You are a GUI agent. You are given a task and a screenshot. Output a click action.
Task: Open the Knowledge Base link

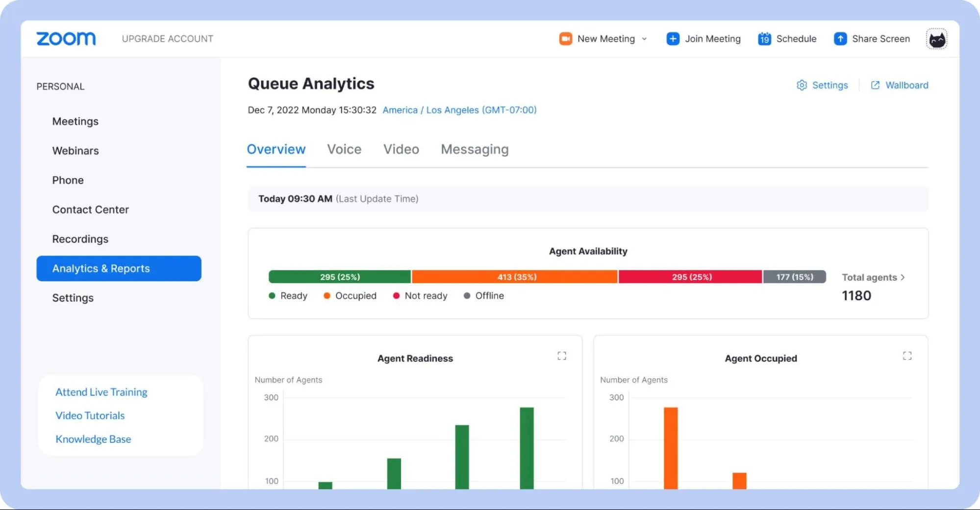[93, 439]
